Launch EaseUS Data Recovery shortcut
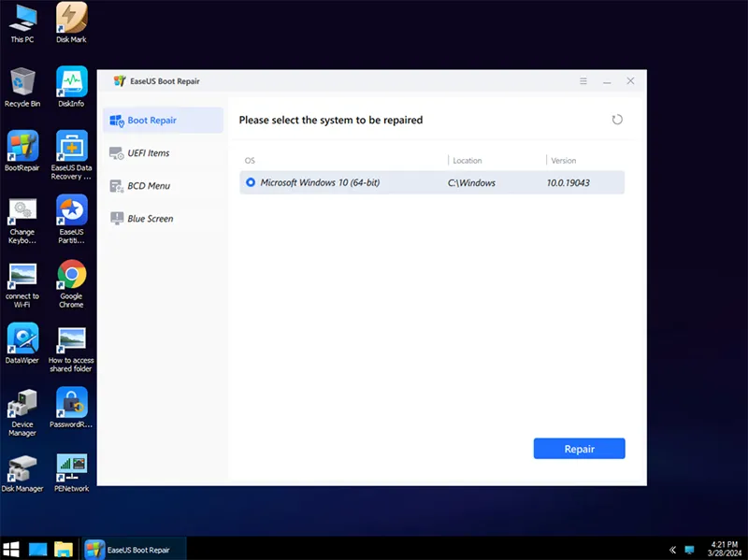 tap(71, 155)
